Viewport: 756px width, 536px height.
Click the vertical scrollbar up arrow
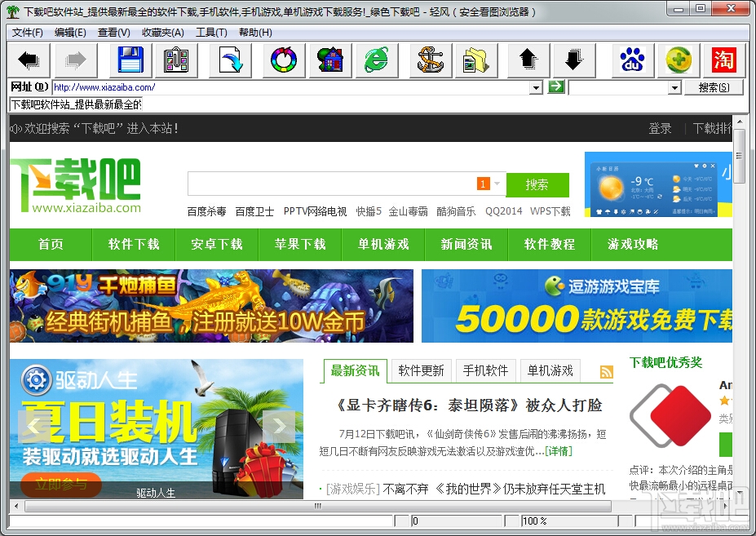coord(739,121)
